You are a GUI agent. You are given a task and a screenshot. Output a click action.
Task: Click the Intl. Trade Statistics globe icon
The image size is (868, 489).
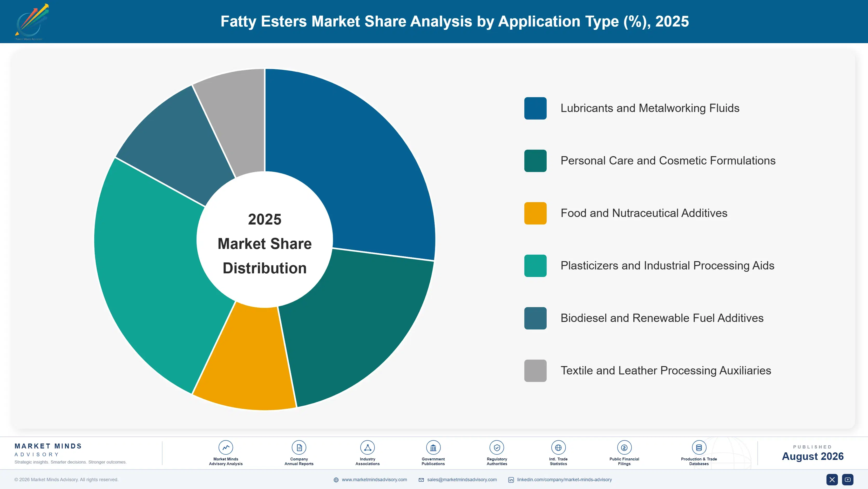pyautogui.click(x=558, y=447)
